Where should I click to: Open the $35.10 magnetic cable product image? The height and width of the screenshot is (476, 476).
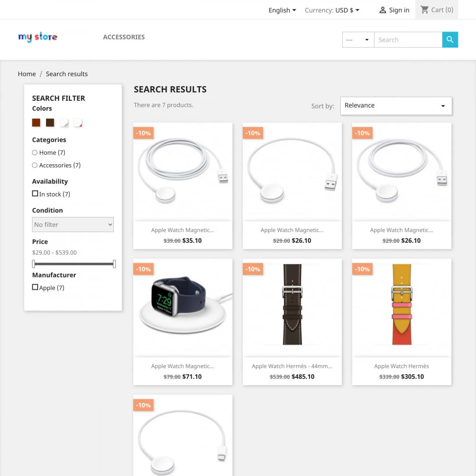pyautogui.click(x=183, y=172)
